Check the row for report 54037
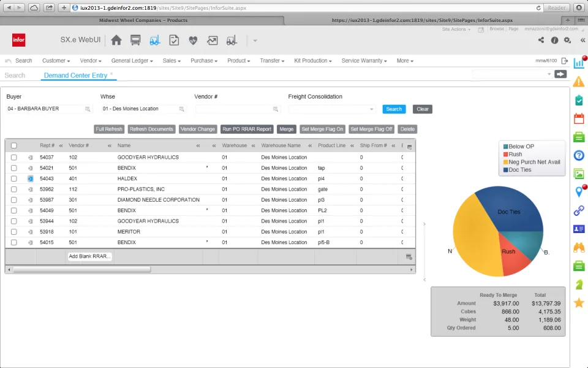Screen dimensions: 588x368 [x=14, y=158]
